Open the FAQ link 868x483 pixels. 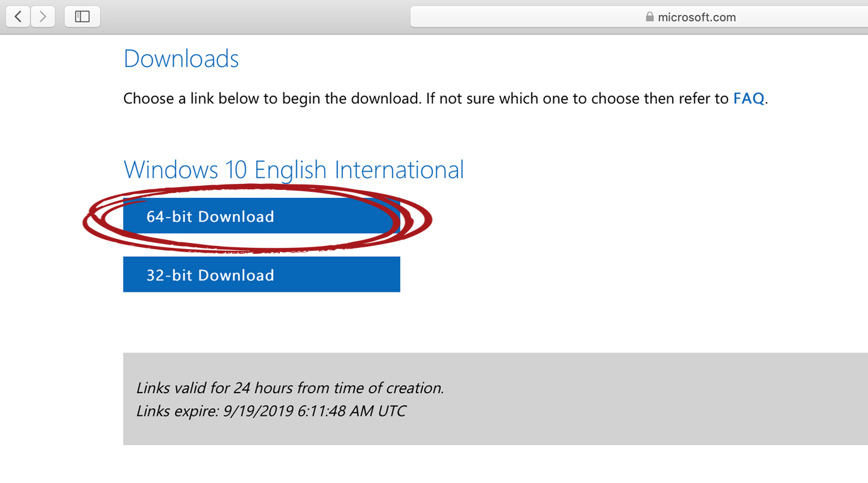(x=749, y=98)
